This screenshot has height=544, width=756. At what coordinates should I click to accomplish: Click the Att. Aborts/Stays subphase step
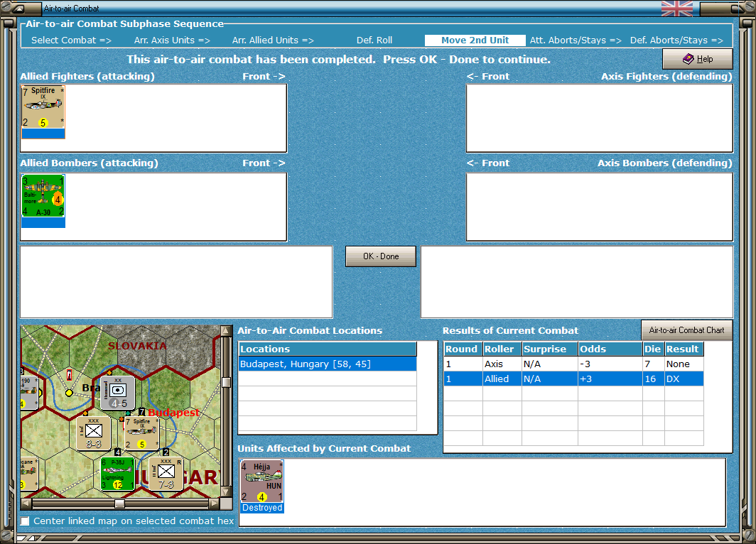coord(576,40)
